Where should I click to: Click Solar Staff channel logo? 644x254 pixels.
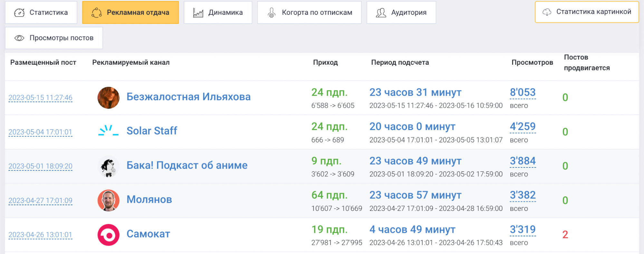(109, 130)
